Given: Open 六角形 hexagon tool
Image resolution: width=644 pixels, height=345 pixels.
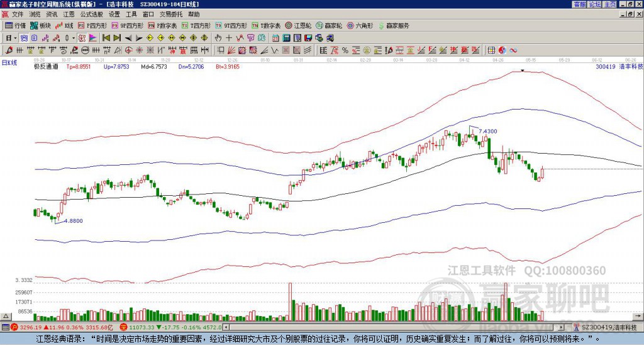Looking at the screenshot, I should tap(360, 25).
